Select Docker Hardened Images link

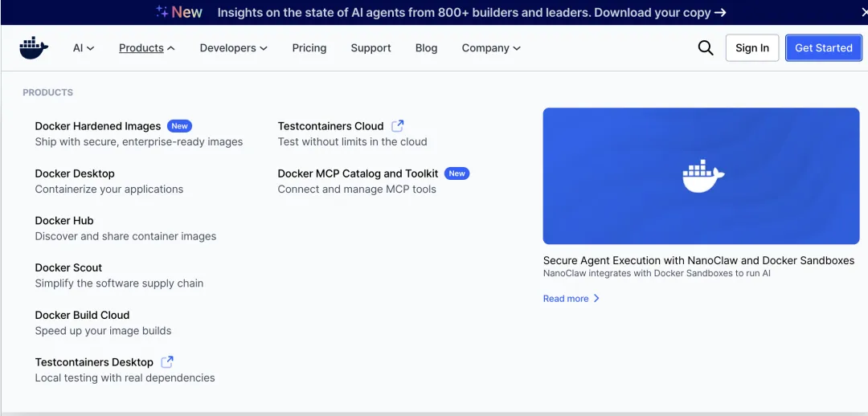[98, 126]
